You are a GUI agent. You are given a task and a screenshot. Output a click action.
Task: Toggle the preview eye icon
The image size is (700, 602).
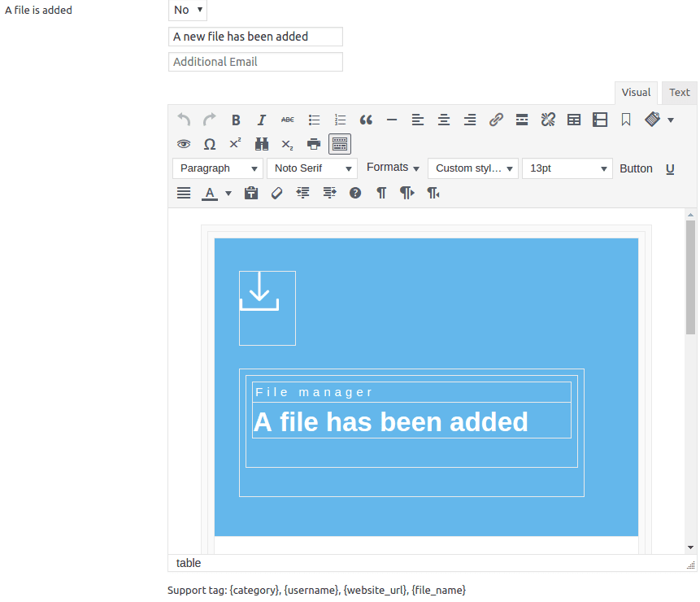[x=184, y=144]
